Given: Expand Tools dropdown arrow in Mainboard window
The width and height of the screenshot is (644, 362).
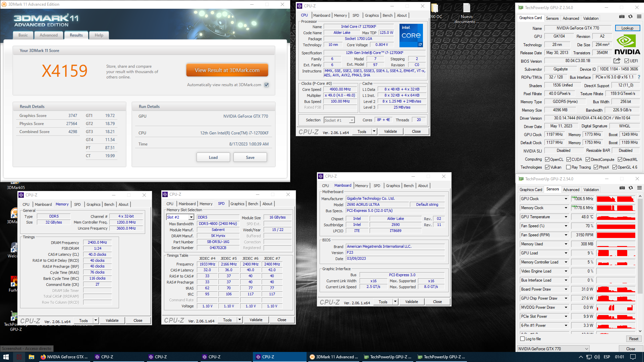Looking at the screenshot, I should coord(395,302).
